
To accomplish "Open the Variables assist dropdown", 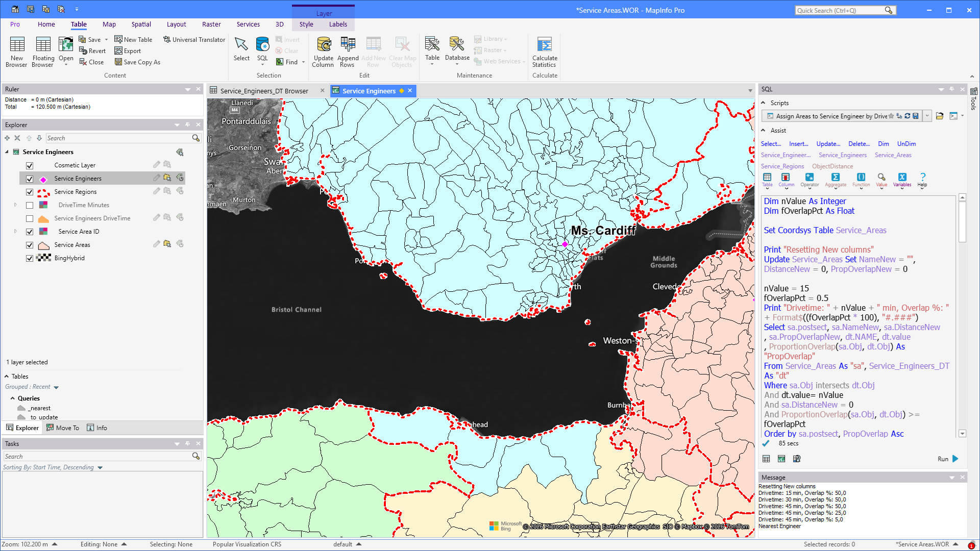I will click(x=902, y=181).
